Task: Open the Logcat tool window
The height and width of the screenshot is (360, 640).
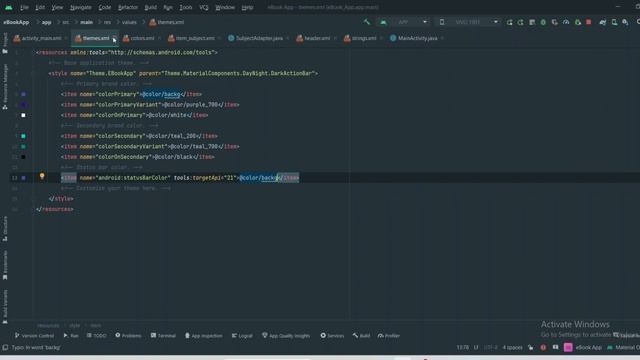Action: click(x=242, y=336)
